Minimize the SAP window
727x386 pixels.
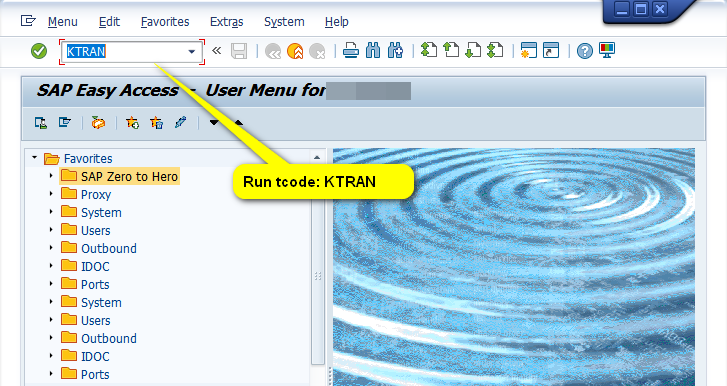[x=622, y=9]
